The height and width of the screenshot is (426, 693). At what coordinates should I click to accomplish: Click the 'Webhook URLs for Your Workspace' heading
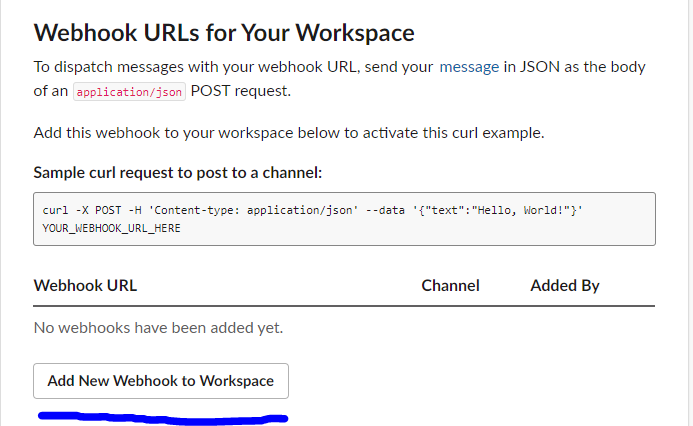[x=224, y=33]
